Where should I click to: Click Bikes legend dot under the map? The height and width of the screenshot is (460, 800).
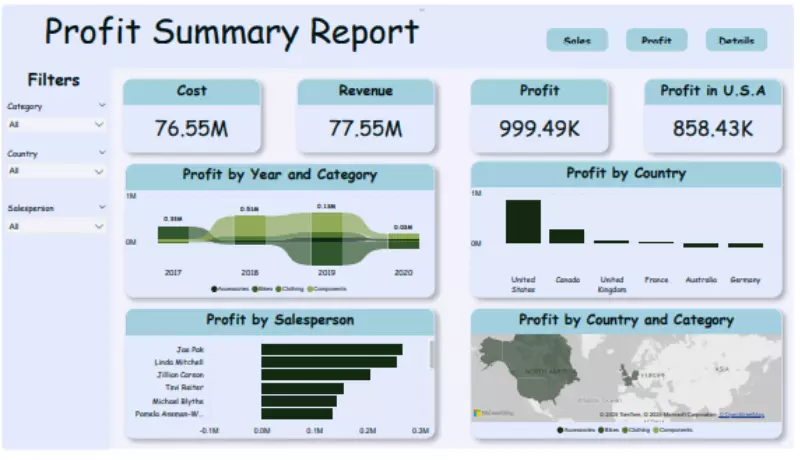601,430
